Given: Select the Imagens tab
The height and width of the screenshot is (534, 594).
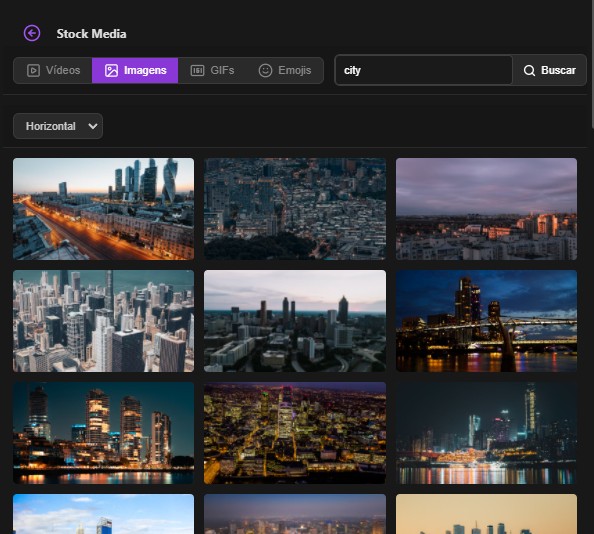Looking at the screenshot, I should pyautogui.click(x=135, y=70).
